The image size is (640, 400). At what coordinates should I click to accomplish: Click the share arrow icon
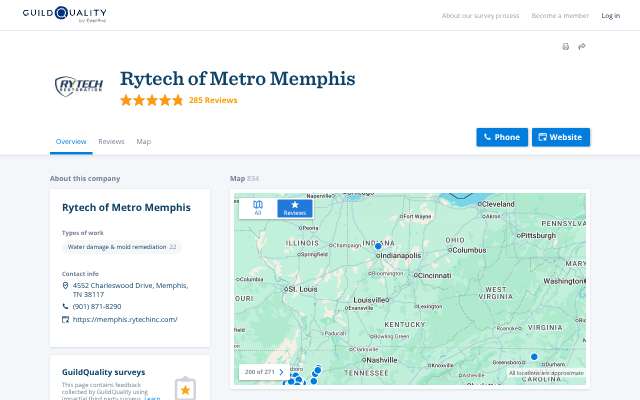coord(582,47)
